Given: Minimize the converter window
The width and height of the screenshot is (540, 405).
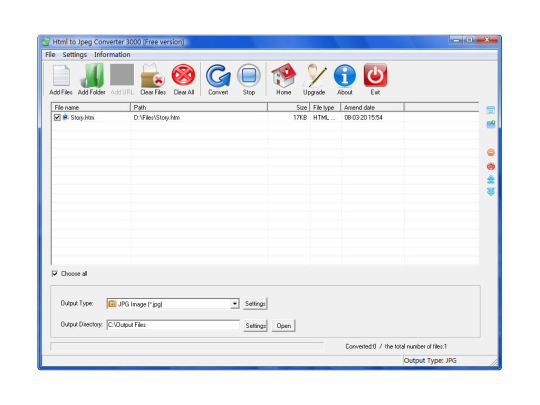Looking at the screenshot, I should (456, 40).
